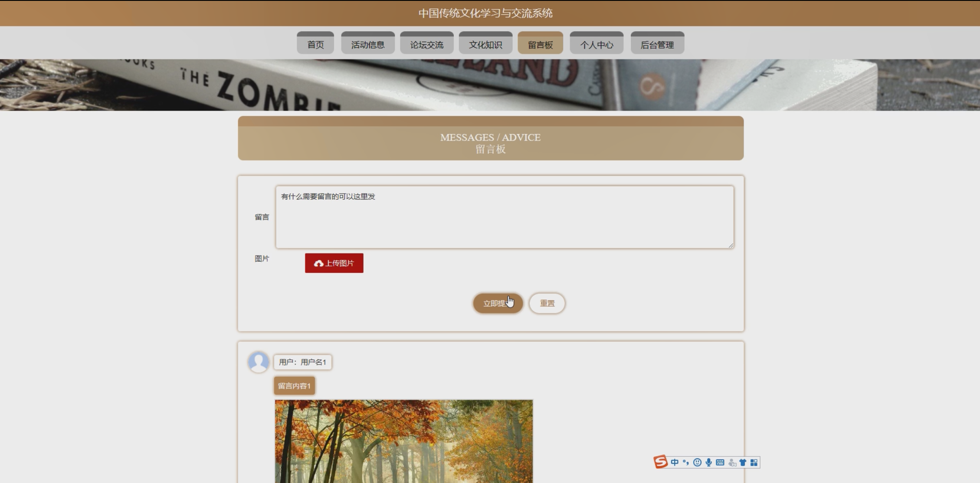Toggle the IME punctuation mode

(x=686, y=463)
